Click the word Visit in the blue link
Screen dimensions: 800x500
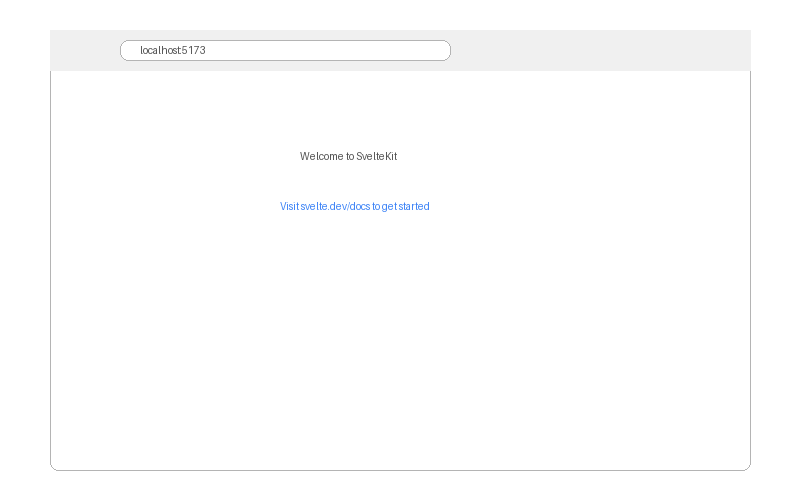289,206
